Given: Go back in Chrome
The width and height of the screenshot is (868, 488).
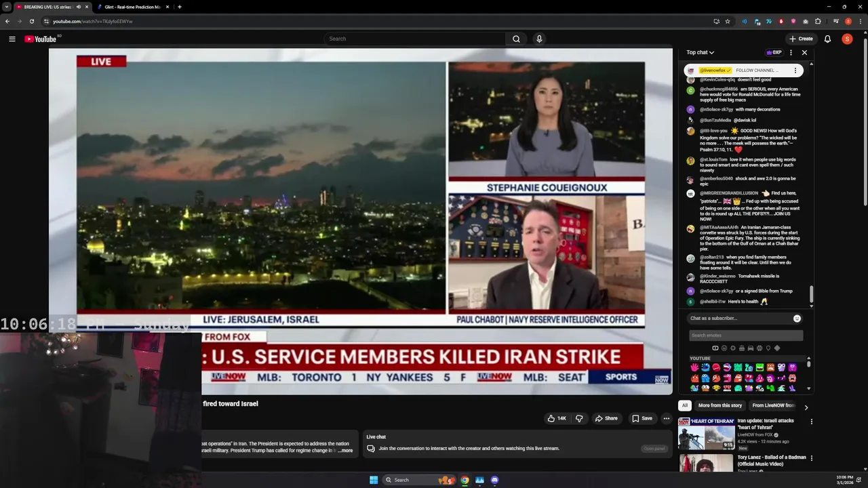Looking at the screenshot, I should tap(7, 21).
